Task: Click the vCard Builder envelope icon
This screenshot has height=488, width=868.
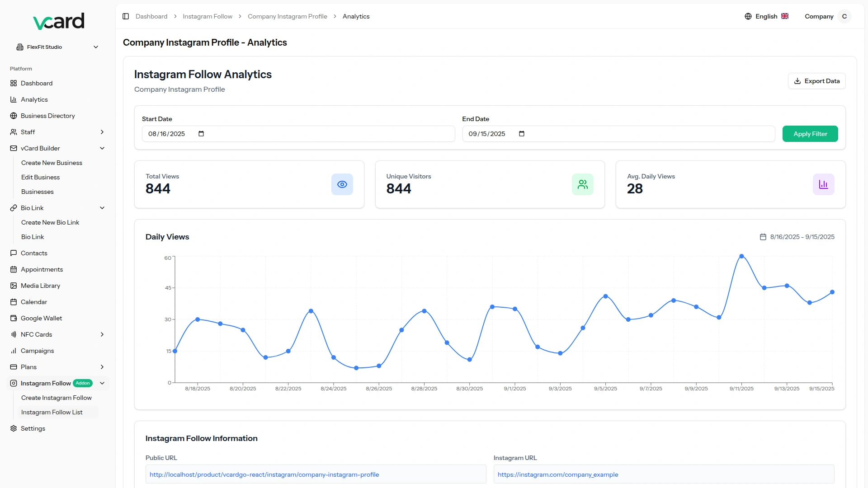Action: (x=14, y=148)
